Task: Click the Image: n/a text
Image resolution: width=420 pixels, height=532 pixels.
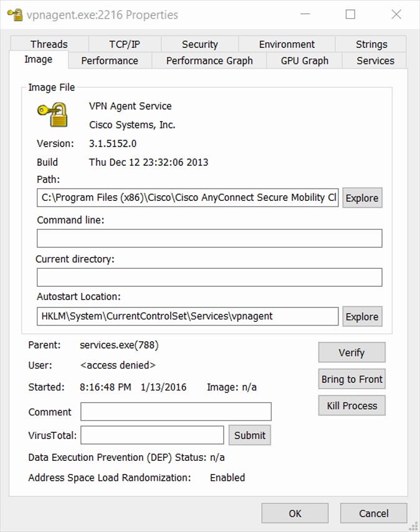Action: click(232, 387)
